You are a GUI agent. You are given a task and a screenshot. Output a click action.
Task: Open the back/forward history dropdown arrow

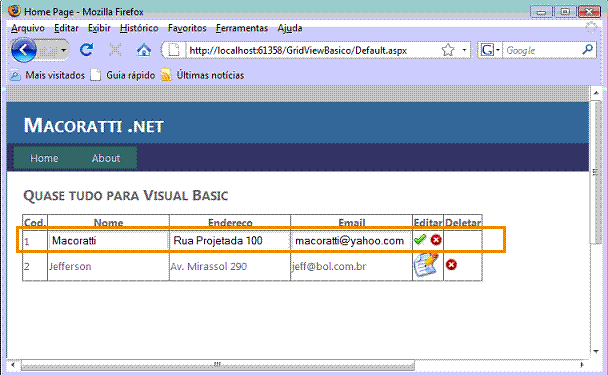click(64, 50)
